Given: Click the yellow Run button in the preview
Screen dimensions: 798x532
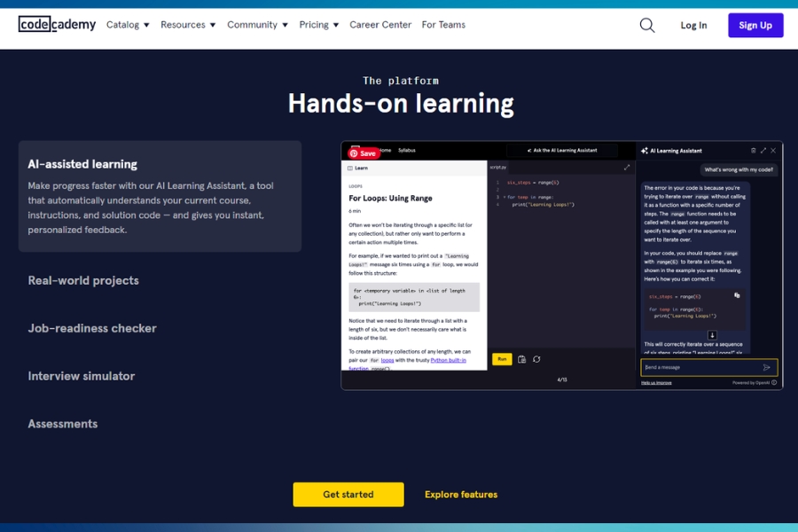Looking at the screenshot, I should click(502, 359).
